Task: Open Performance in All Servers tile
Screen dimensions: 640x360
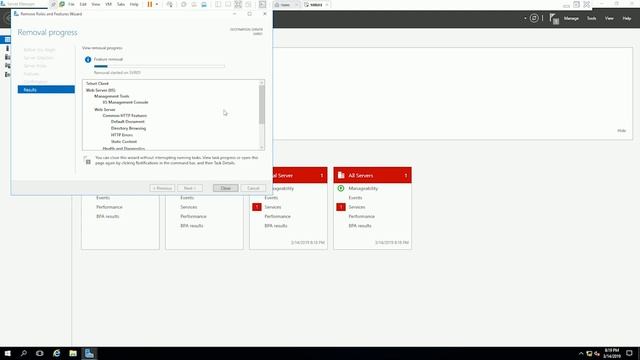Action: 361,216
